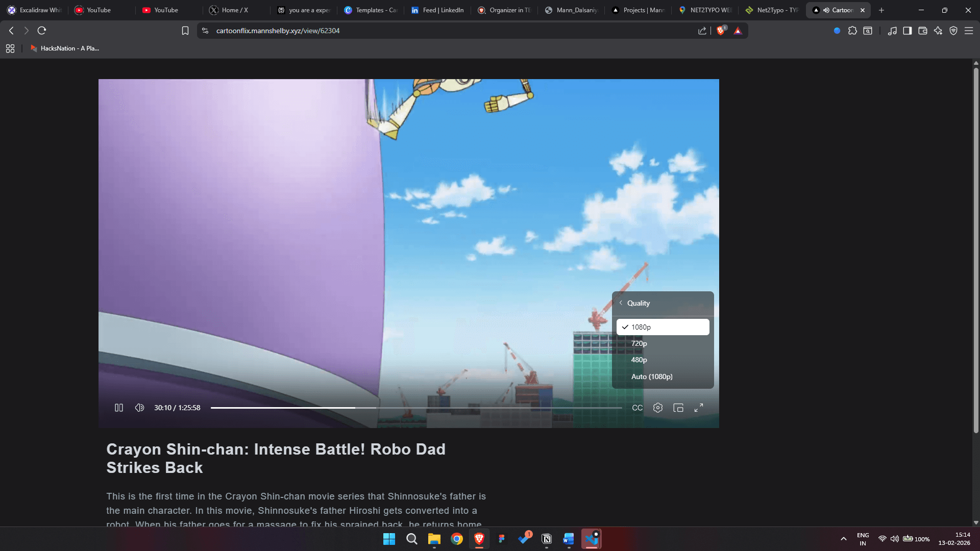Open the extensions puzzle icon
Viewport: 980px width, 551px height.
[x=852, y=31]
